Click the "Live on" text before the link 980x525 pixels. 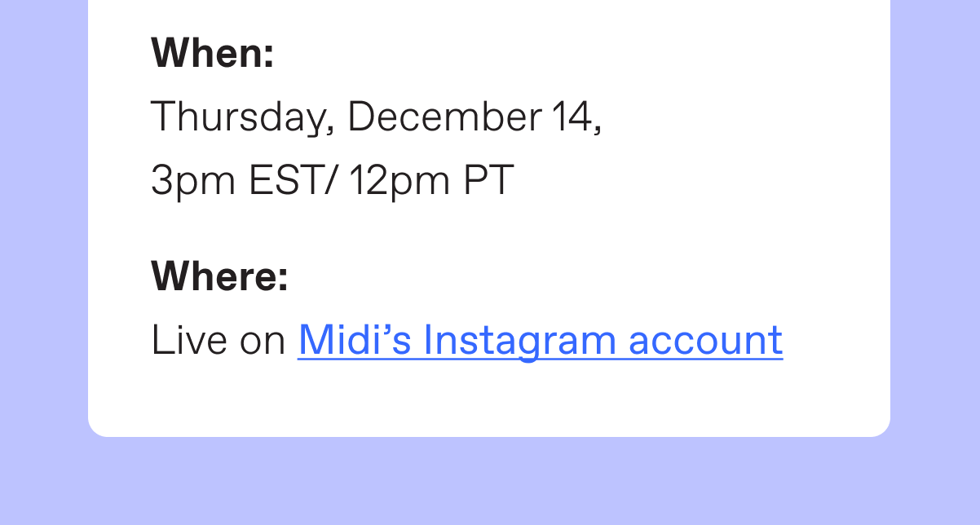point(219,340)
